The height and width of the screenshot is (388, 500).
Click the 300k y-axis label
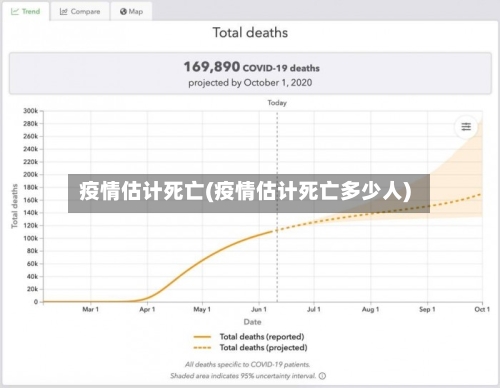point(31,111)
